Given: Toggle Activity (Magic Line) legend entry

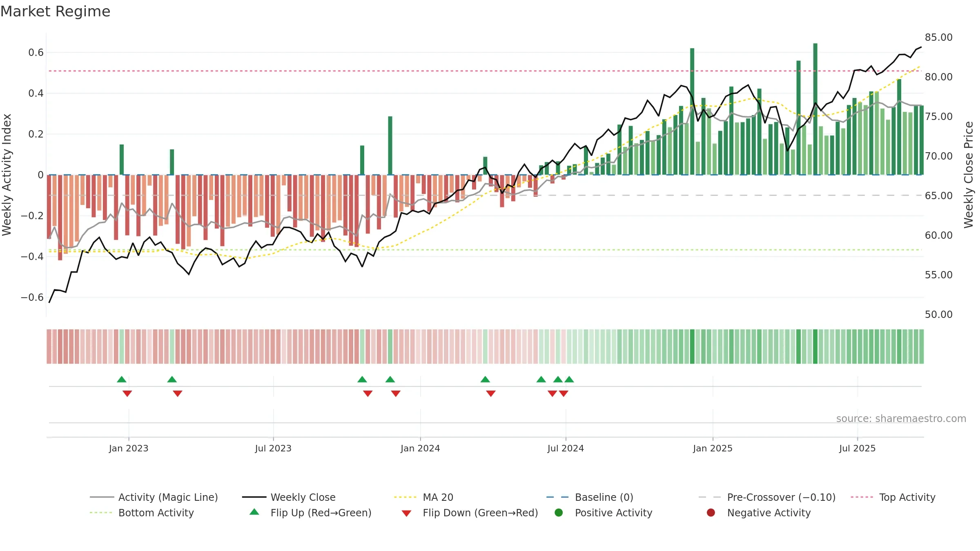Looking at the screenshot, I should 154,497.
